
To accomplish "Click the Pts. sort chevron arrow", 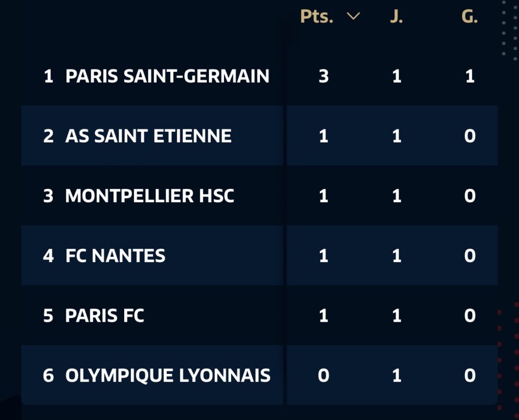I will 353,16.
